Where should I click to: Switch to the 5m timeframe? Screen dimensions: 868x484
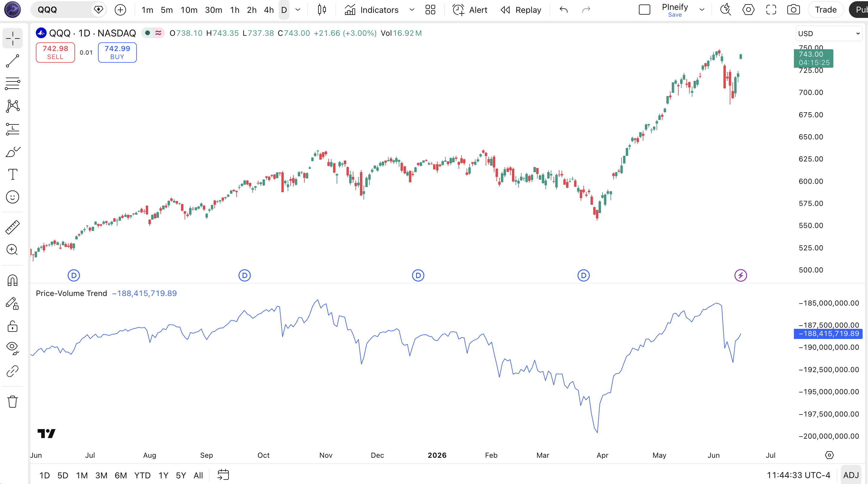167,10
